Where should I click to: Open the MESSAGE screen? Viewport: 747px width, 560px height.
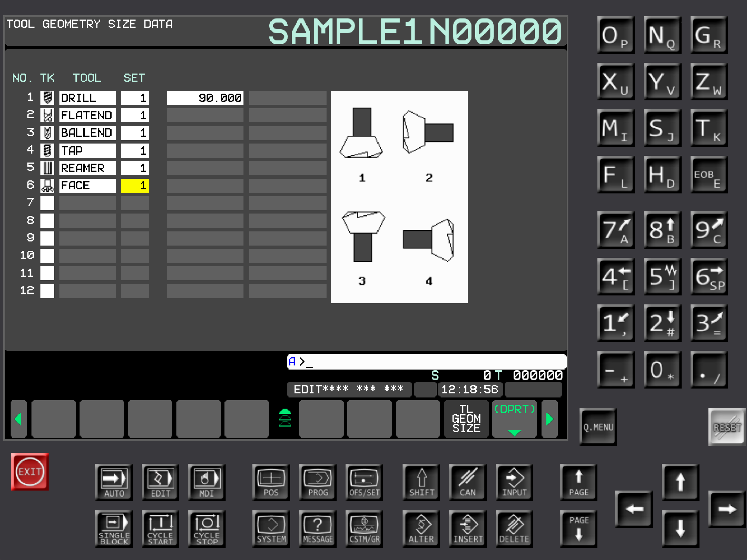[318, 529]
